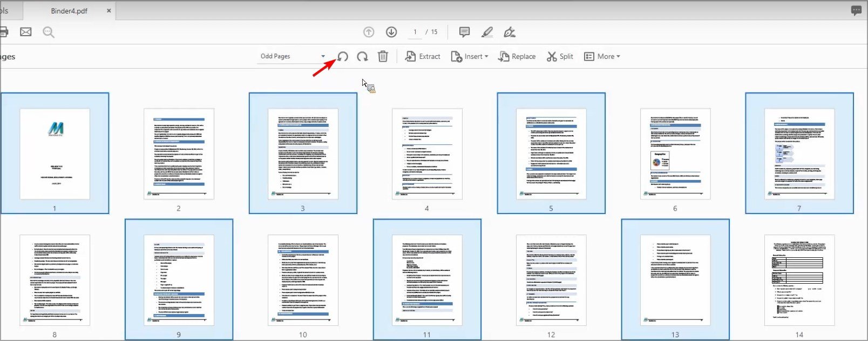Image resolution: width=868 pixels, height=341 pixels.
Task: Switch to the Binder4.pdf tab
Action: click(x=69, y=11)
